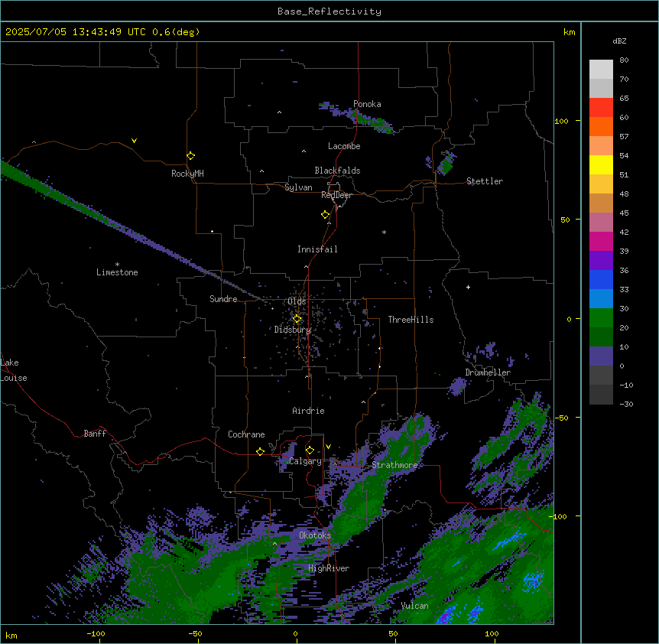Click the yellow diamond marker south of RedDeer
The height and width of the screenshot is (644, 659).
click(325, 215)
